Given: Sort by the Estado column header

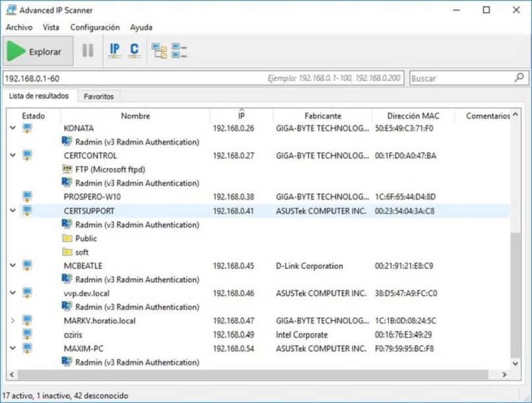Looking at the screenshot, I should 33,116.
